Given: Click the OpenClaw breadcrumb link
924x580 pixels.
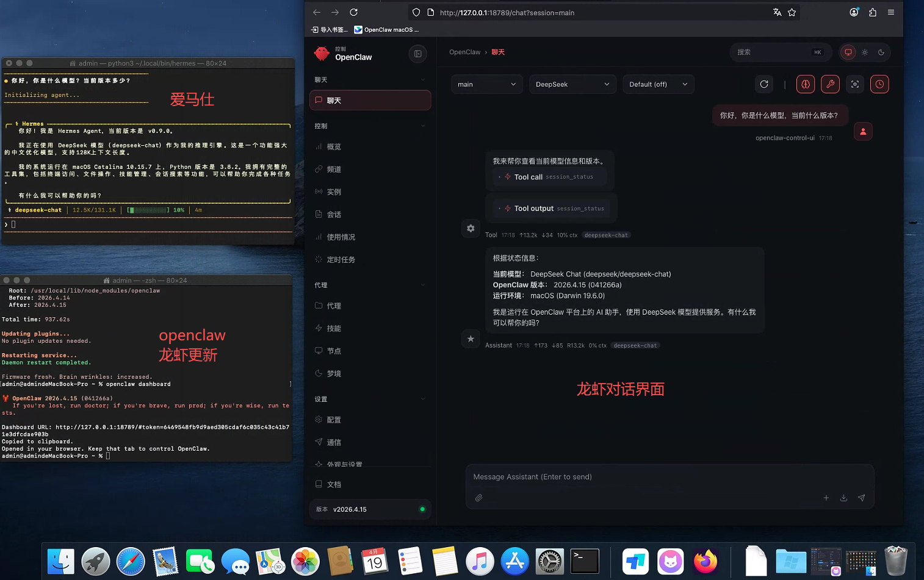Looking at the screenshot, I should (x=464, y=52).
